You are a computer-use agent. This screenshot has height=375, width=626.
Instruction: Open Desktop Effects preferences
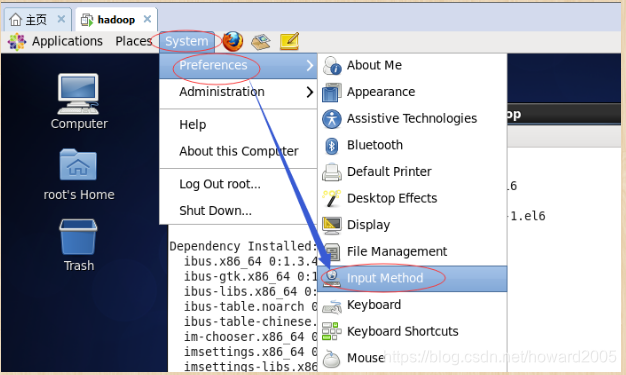[x=412, y=198]
